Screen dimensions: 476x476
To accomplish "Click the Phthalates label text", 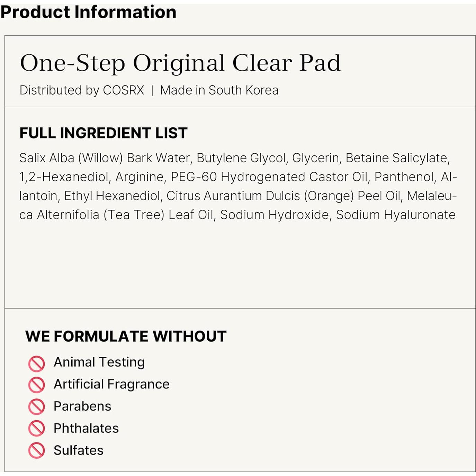I will point(86,429).
